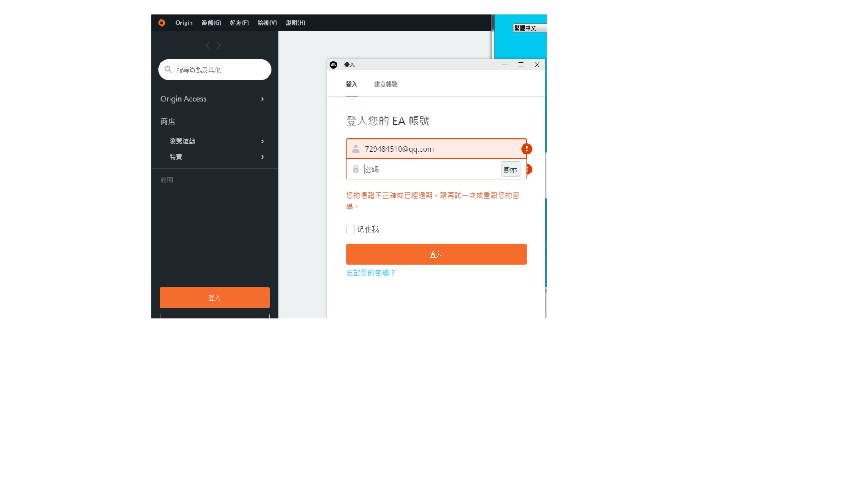Click the heading 登入您的 EA 帳號

tap(388, 121)
